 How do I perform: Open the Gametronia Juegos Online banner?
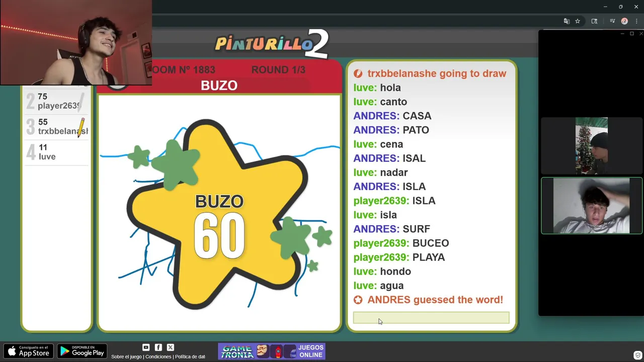pos(272,351)
